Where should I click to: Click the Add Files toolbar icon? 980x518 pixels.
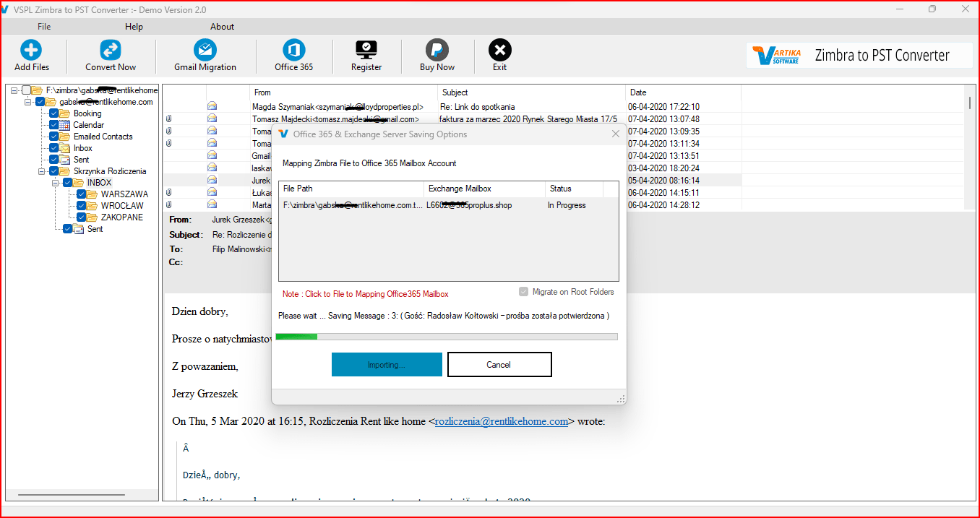point(31,50)
